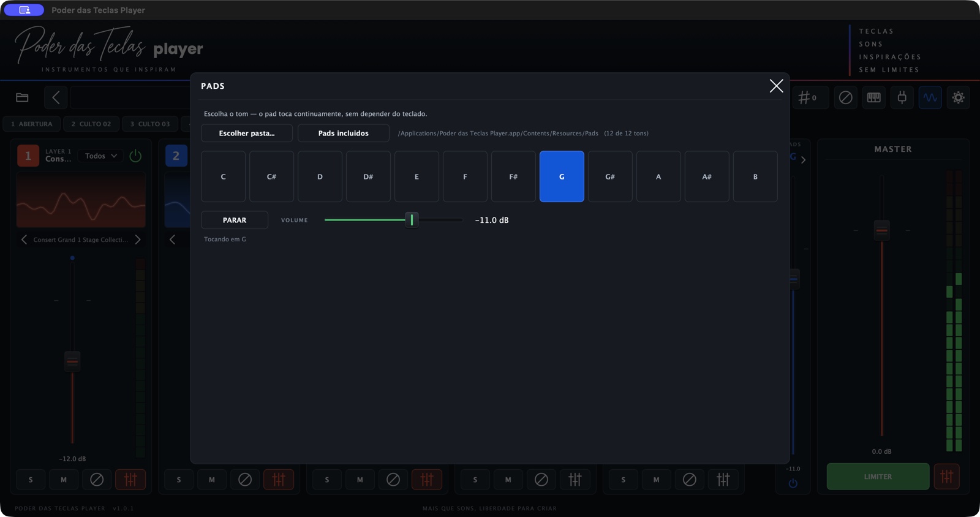Expand pads chevron next to G
Viewport: 980px width, 517px height.
(x=804, y=160)
